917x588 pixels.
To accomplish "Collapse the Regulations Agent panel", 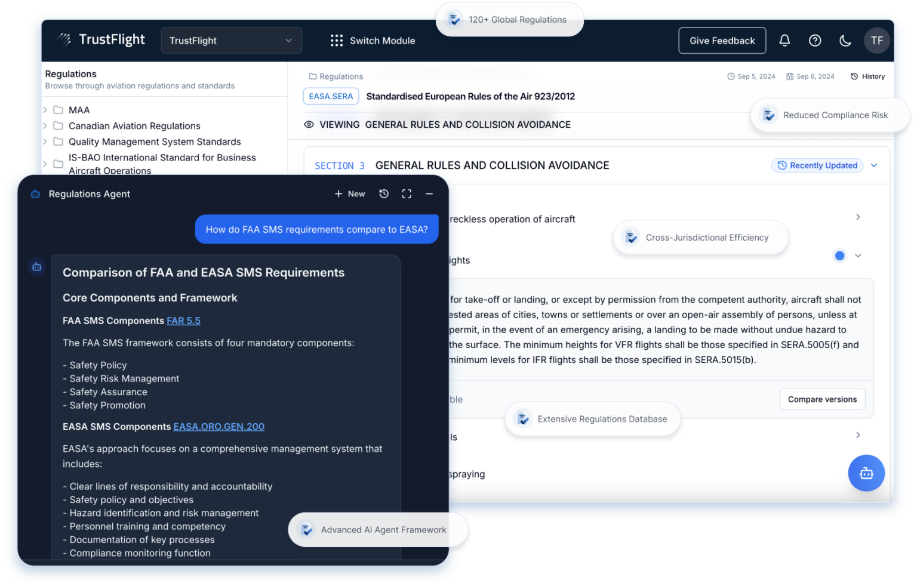I will pyautogui.click(x=429, y=193).
